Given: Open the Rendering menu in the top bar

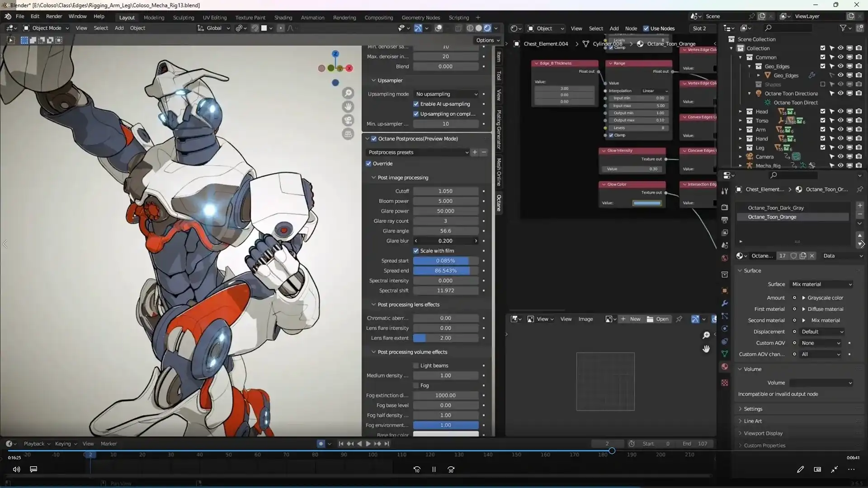Looking at the screenshot, I should pyautogui.click(x=344, y=17).
